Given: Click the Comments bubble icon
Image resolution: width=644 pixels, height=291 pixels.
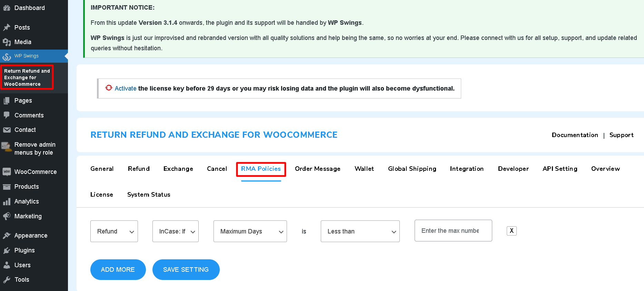Looking at the screenshot, I should coord(7,115).
